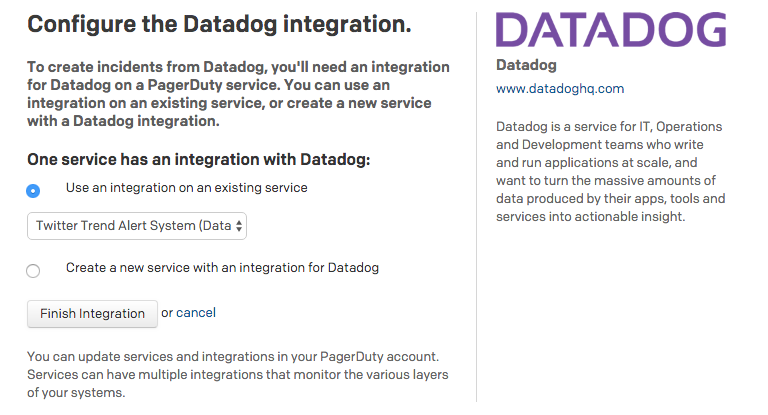Click the Datadog description paragraph on the right
This screenshot has width=768, height=415.
click(610, 171)
